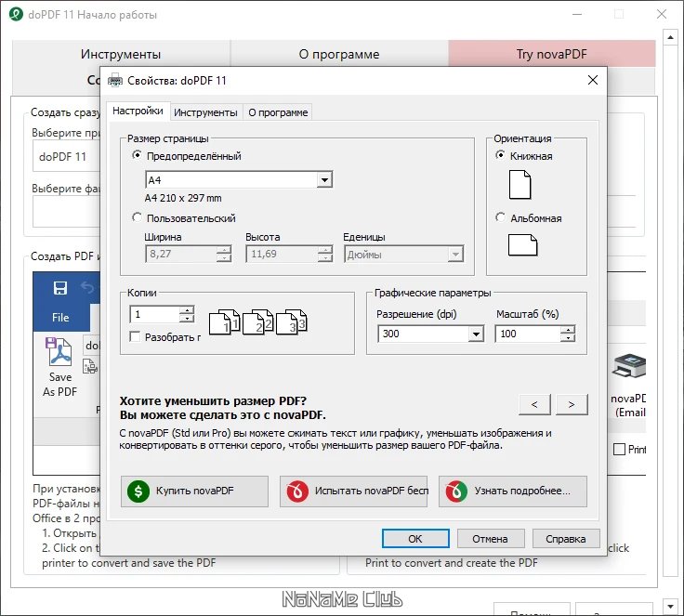Click the Save As PDF icon in the background window
The image size is (684, 616).
click(59, 351)
